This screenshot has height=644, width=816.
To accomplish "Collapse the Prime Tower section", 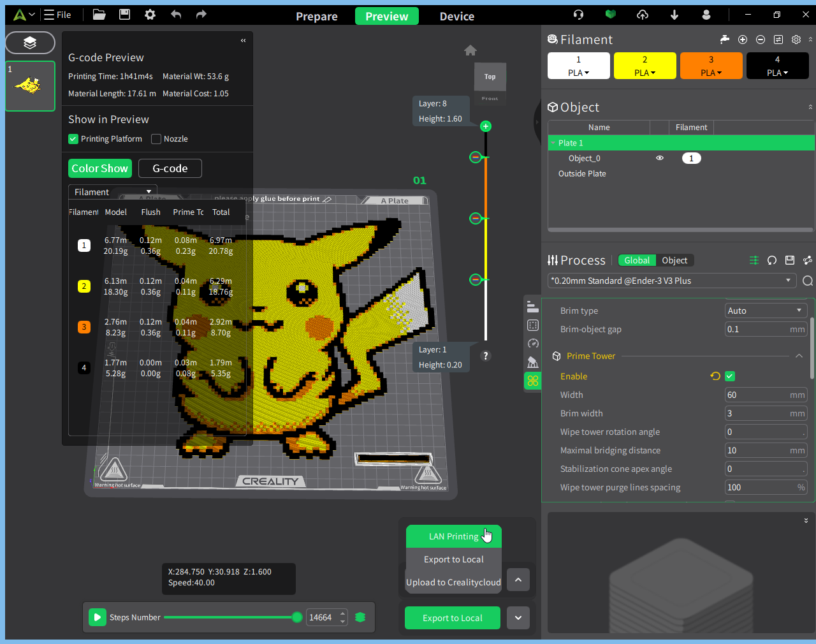I will (799, 356).
